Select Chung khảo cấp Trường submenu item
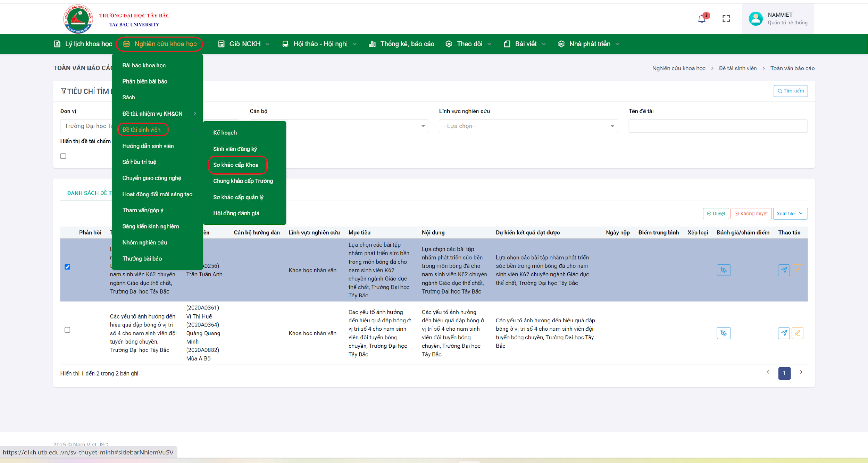 coord(243,181)
